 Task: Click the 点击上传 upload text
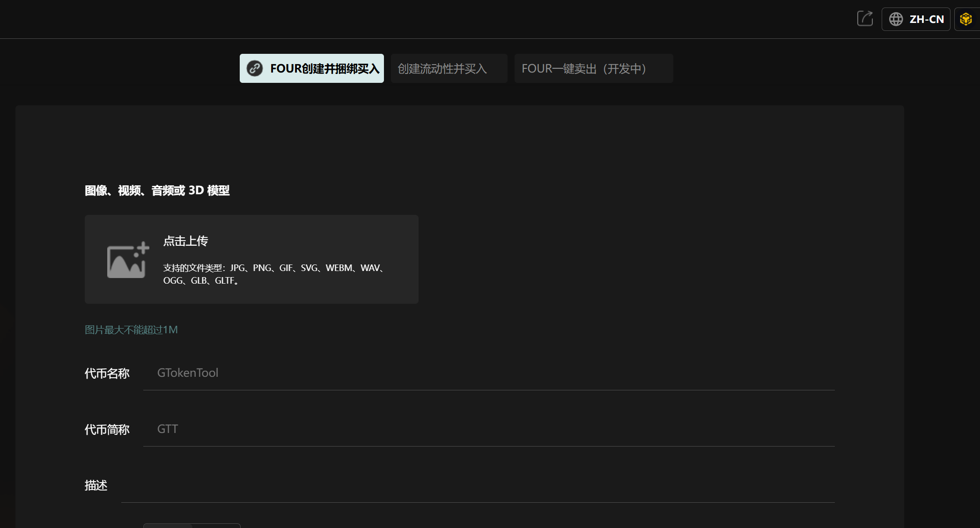[185, 241]
